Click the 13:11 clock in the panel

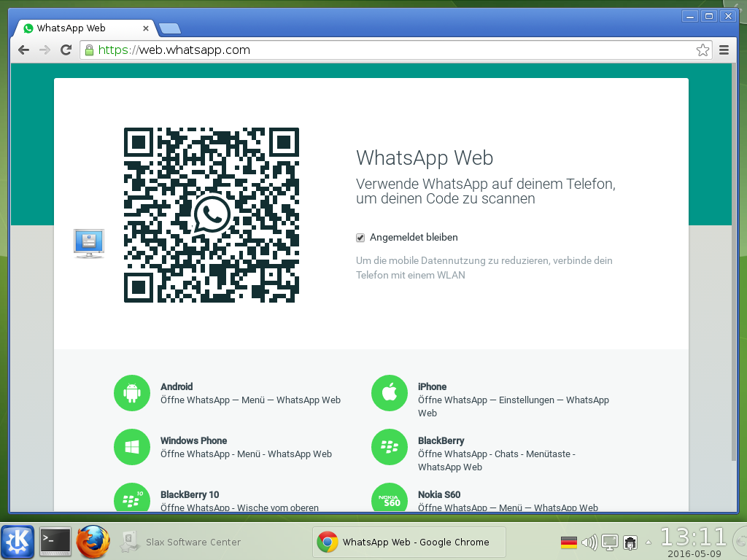[693, 537]
